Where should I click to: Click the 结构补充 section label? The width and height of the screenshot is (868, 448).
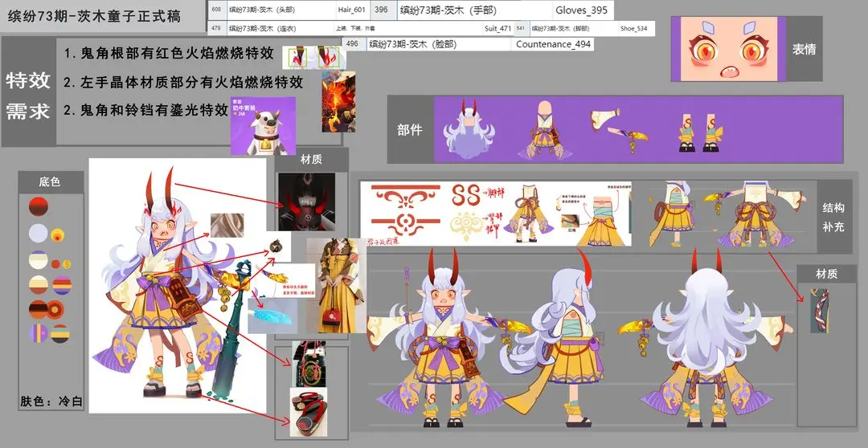833,217
